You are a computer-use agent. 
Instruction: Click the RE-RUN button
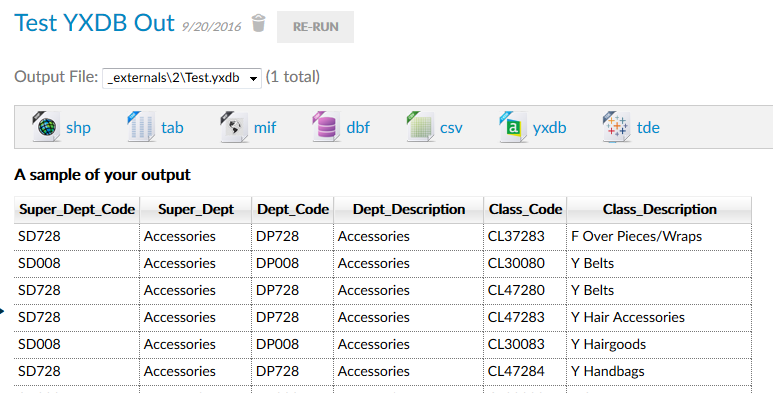(x=316, y=27)
